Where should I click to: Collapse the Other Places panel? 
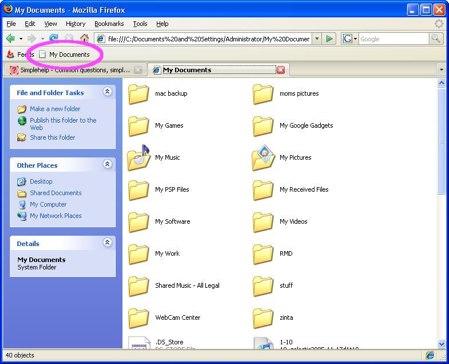pyautogui.click(x=107, y=164)
